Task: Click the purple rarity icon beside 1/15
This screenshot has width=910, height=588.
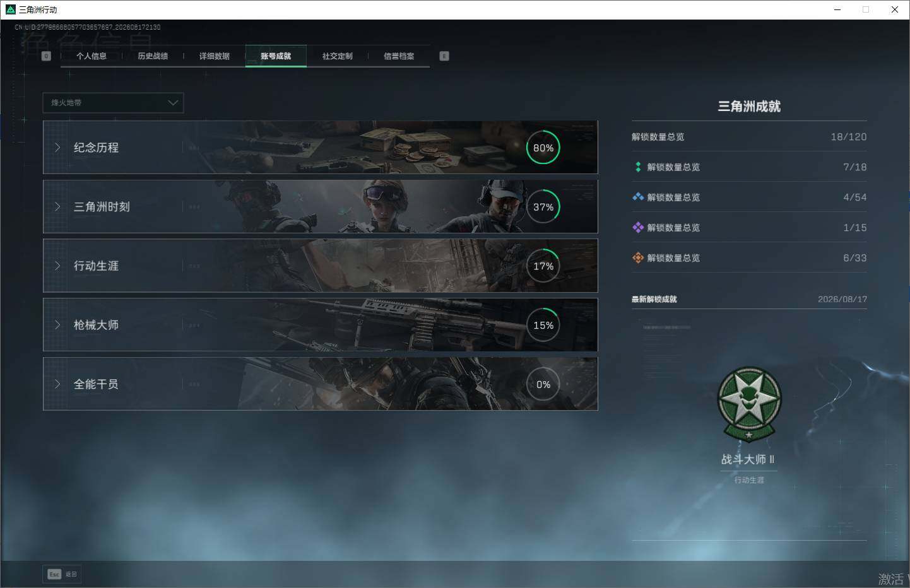Action: (x=638, y=228)
